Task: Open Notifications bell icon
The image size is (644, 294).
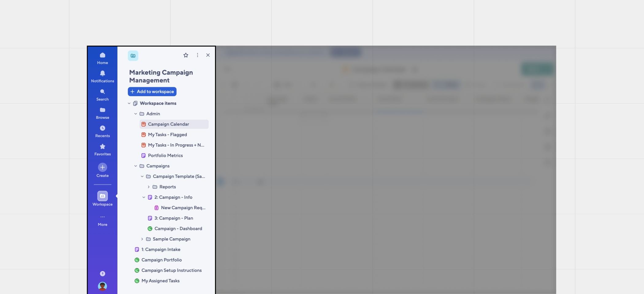Action: tap(102, 73)
